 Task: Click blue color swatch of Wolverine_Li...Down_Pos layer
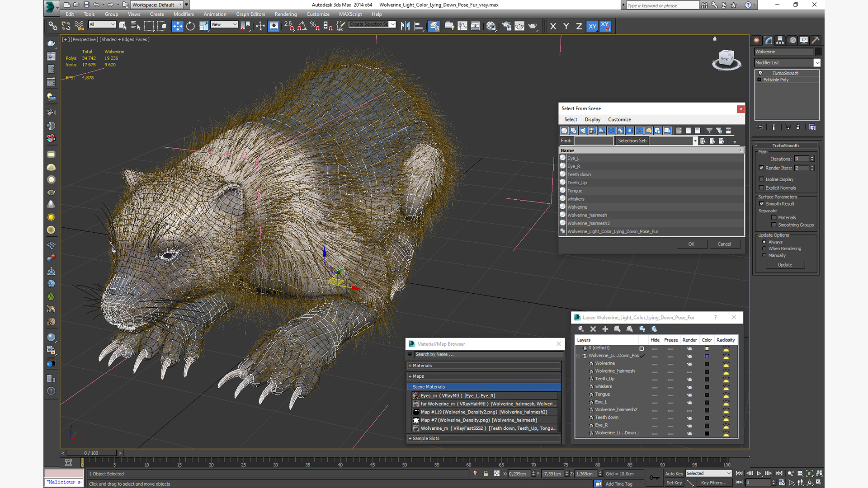point(707,357)
